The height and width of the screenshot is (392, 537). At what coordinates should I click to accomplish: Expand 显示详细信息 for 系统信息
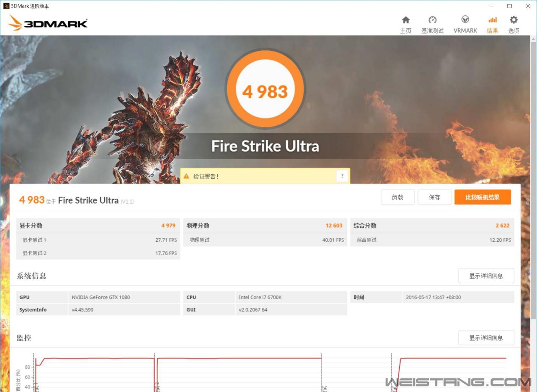point(486,276)
